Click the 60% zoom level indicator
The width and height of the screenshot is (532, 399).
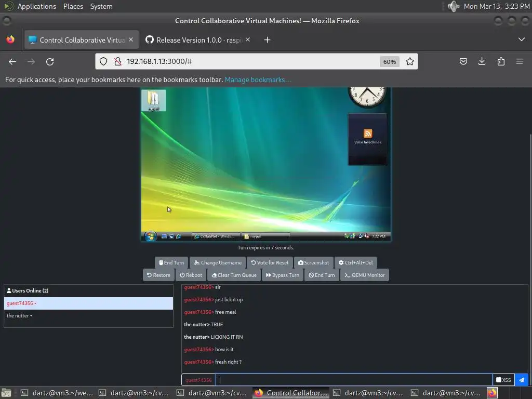click(389, 62)
